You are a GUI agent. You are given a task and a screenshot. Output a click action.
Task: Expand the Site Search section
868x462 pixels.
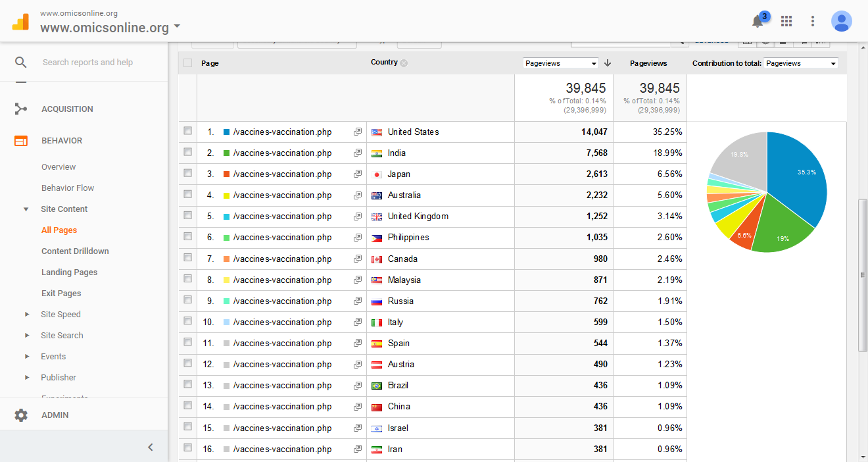pos(27,336)
